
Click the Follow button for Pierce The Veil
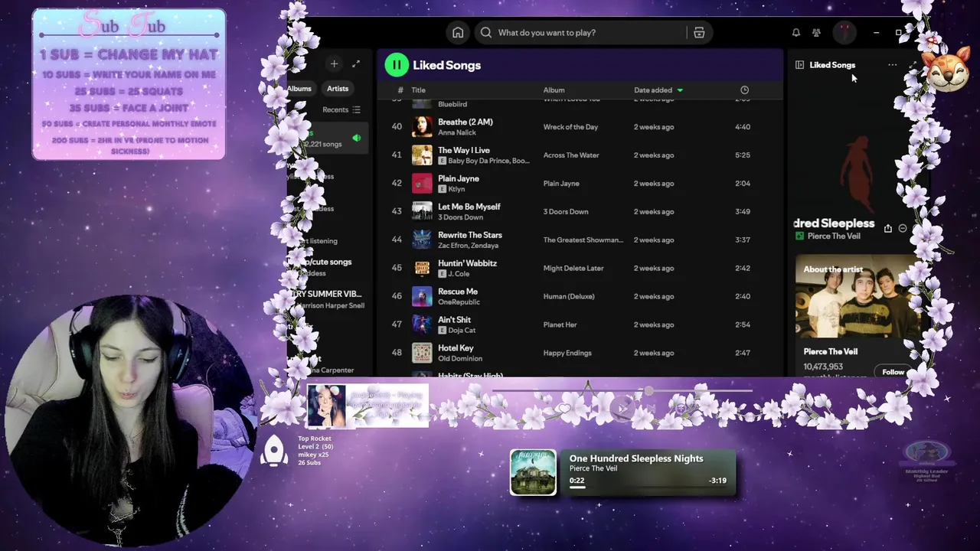click(893, 372)
